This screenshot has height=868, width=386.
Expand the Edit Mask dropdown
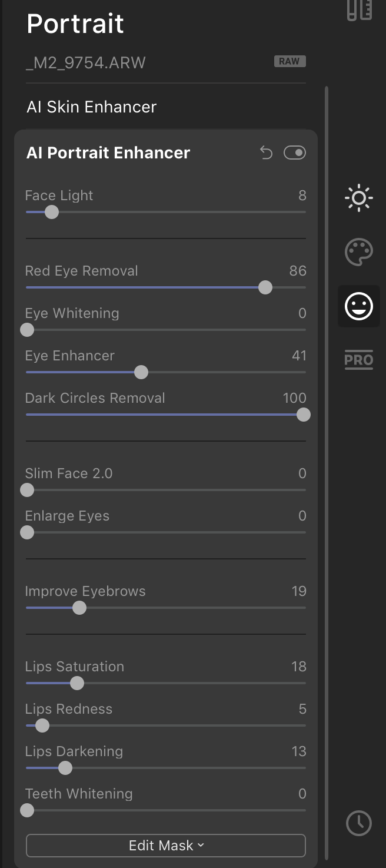coord(166,846)
